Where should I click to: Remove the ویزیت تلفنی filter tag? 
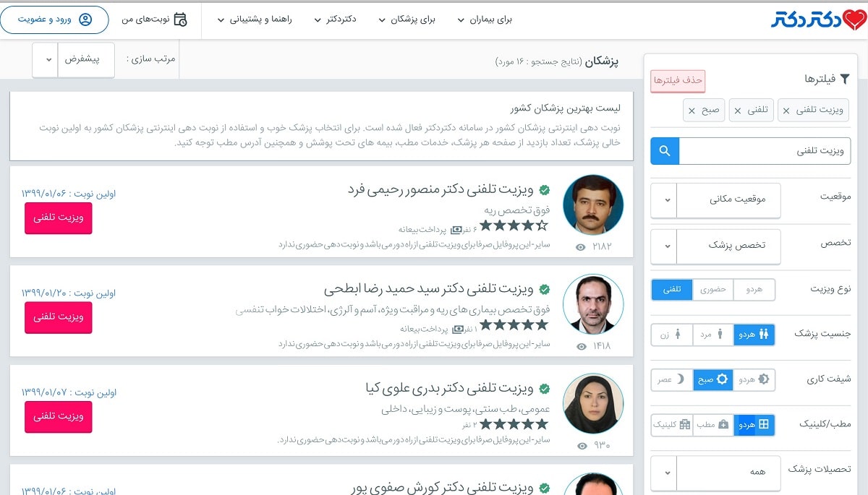tap(786, 111)
